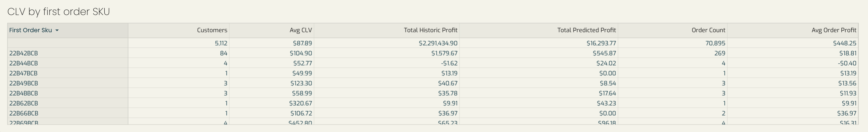Click the Total Historic Profit column header
Image resolution: width=868 pixels, height=132 pixels.
431,30
